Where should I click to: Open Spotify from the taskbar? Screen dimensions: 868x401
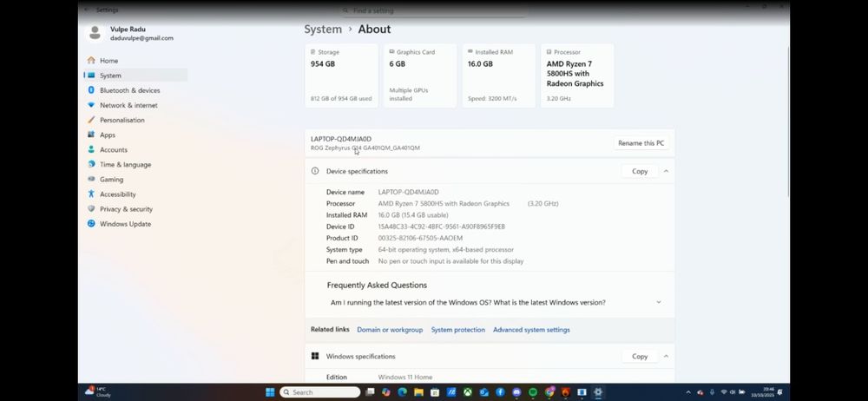coord(533,392)
